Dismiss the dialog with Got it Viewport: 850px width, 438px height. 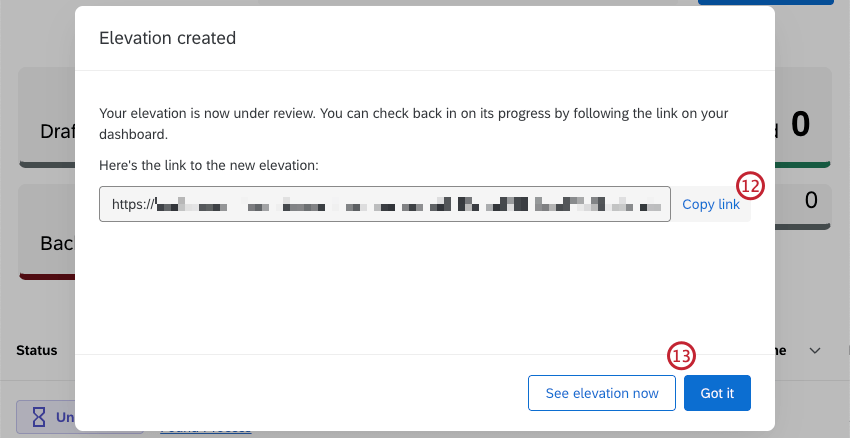pyautogui.click(x=717, y=393)
